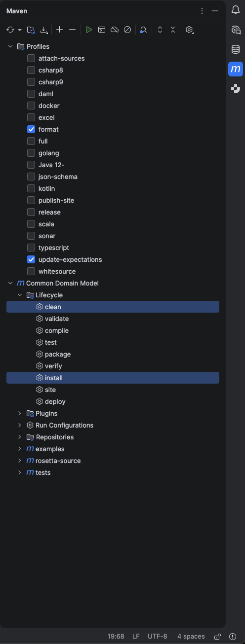Image resolution: width=245 pixels, height=644 pixels.
Task: Enable the attach-sources profile
Action: pyautogui.click(x=31, y=58)
